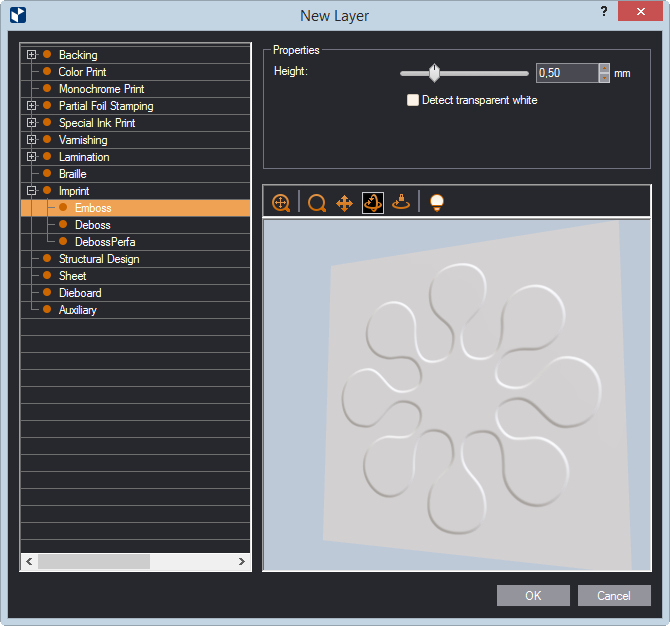The height and width of the screenshot is (626, 670).
Task: Click the turntable rotate icon
Action: tap(401, 202)
